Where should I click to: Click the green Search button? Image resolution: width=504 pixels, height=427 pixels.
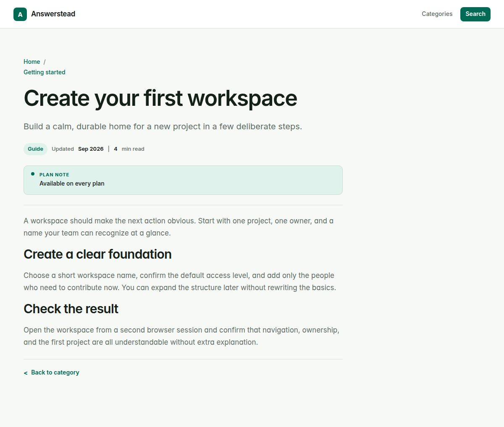coord(475,14)
